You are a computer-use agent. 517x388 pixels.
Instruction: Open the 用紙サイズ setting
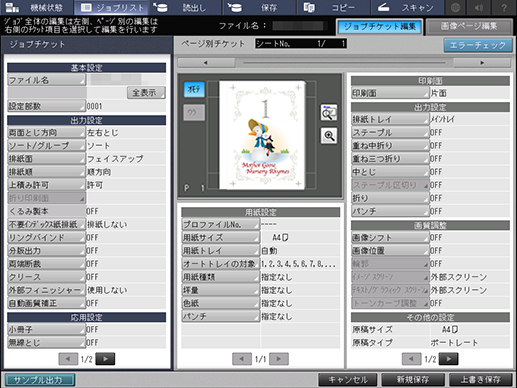tap(220, 238)
